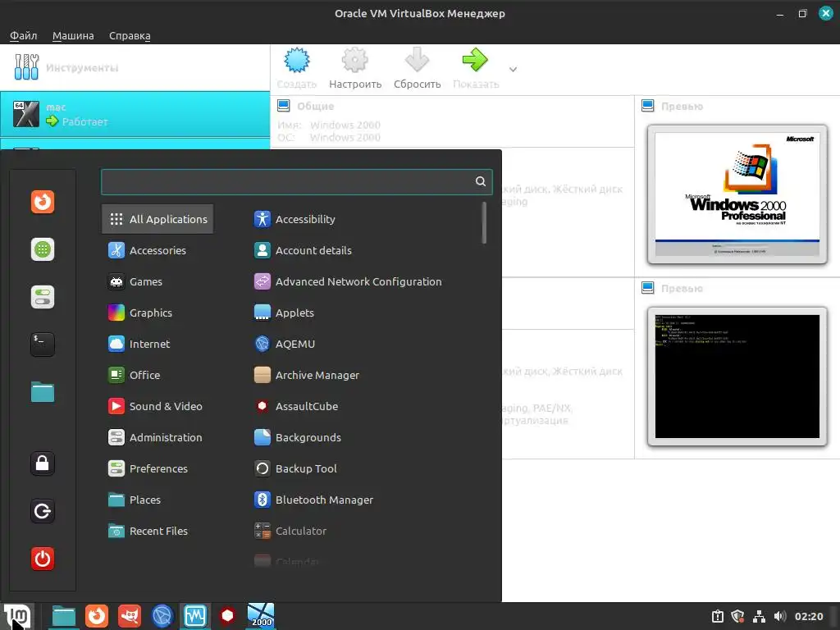Click the black terminal preview thumbnail
840x630 pixels.
pyautogui.click(x=737, y=377)
